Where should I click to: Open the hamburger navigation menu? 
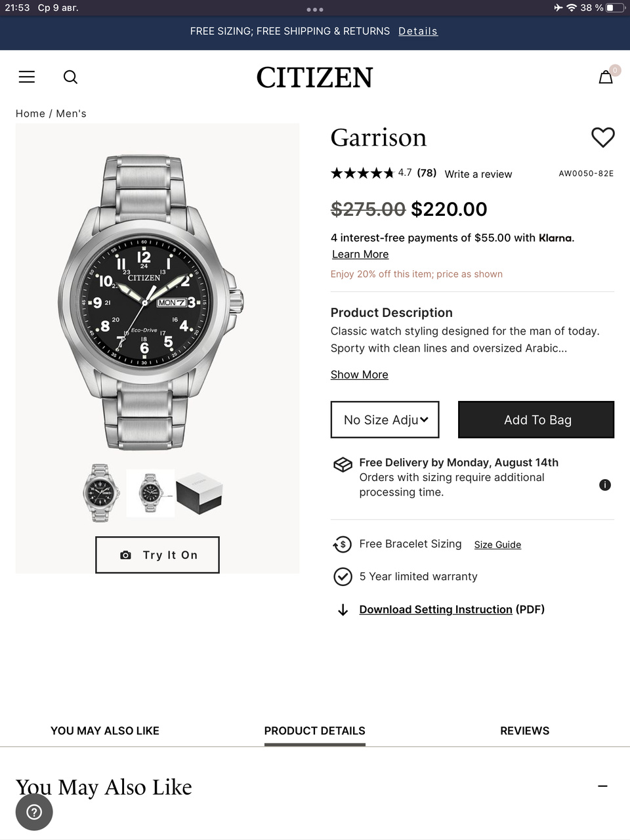coord(27,77)
